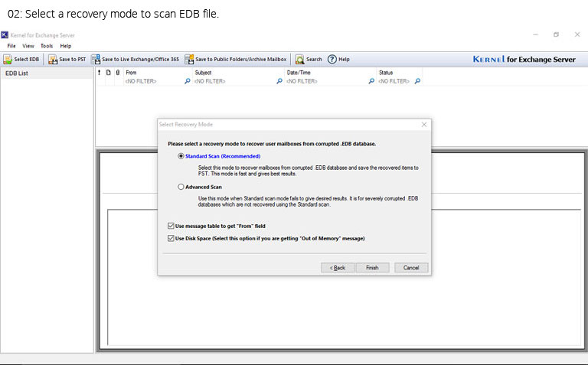The width and height of the screenshot is (588, 365).
Task: Click the attachment column header icon
Action: (x=118, y=73)
